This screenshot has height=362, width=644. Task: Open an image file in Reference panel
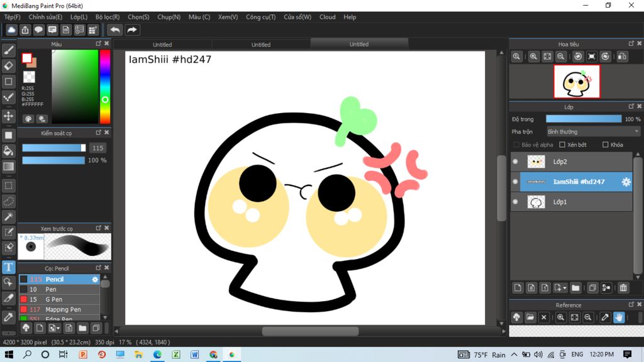(x=530, y=317)
